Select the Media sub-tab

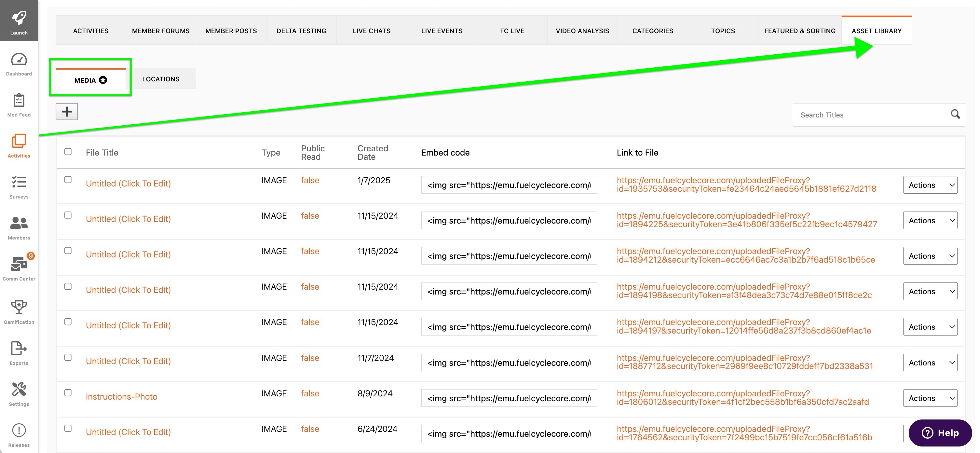(x=90, y=79)
